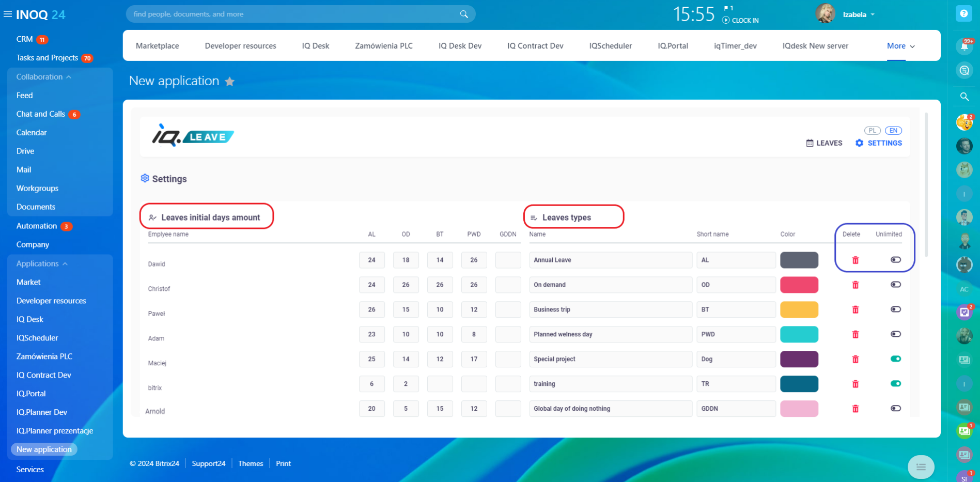Open Izabela user dropdown arrow
980x482 pixels.
click(x=873, y=14)
